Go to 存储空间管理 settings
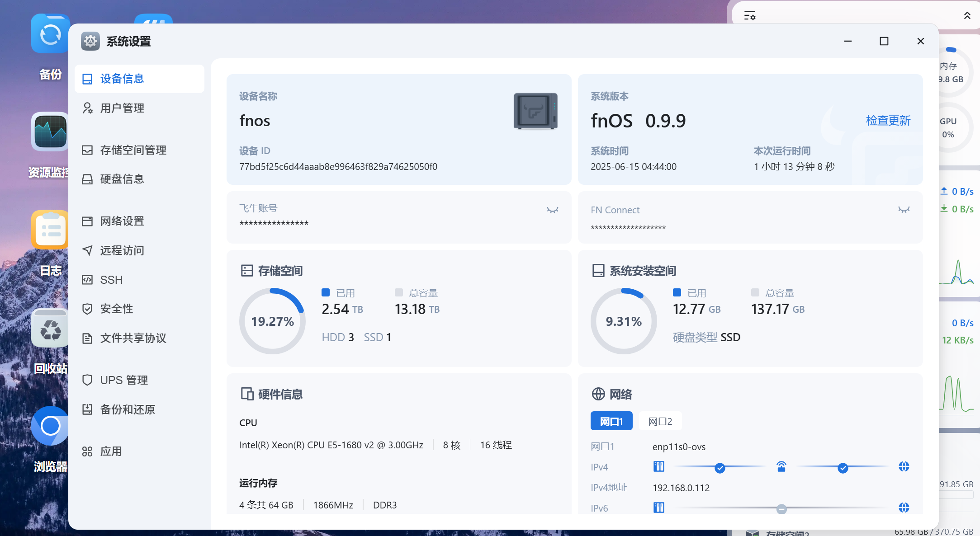 (x=139, y=150)
